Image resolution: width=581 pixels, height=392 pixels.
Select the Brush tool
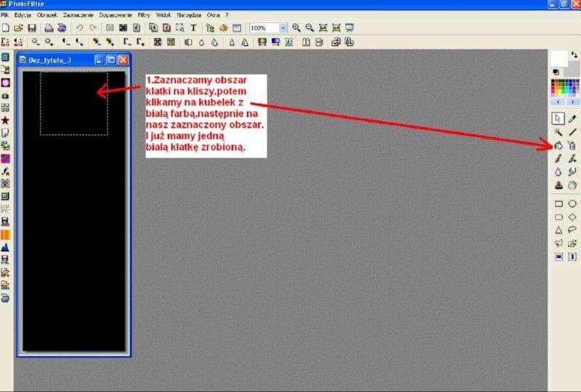pyautogui.click(x=558, y=158)
